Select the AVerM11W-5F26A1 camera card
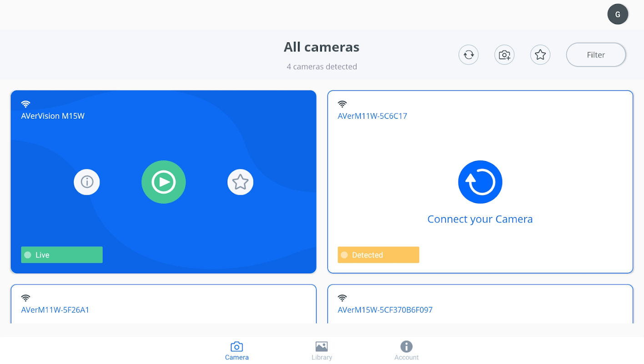Image resolution: width=644 pixels, height=364 pixels. tap(164, 304)
